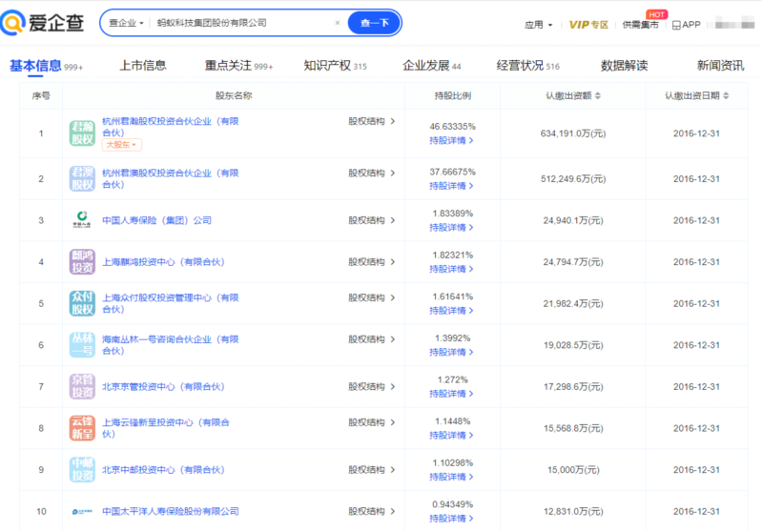The width and height of the screenshot is (763, 532).
Task: Click the 中邮投资 shareholder logo icon
Action: click(x=82, y=470)
